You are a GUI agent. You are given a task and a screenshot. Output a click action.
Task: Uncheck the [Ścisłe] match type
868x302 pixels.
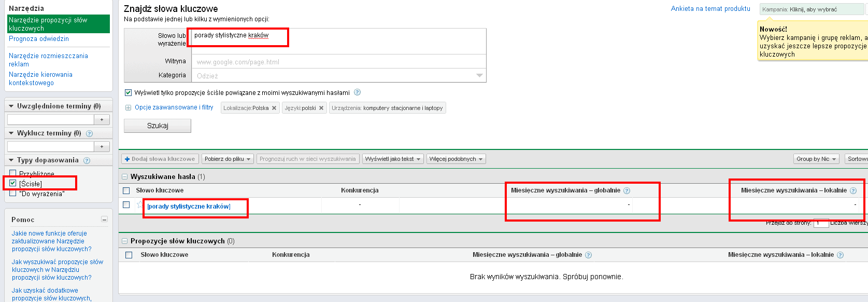point(13,183)
